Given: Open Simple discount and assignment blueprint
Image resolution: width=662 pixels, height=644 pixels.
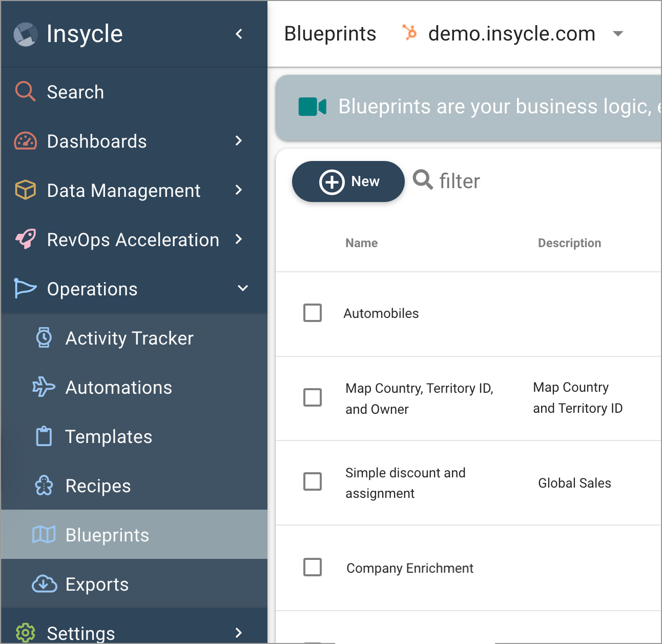Looking at the screenshot, I should pos(405,483).
